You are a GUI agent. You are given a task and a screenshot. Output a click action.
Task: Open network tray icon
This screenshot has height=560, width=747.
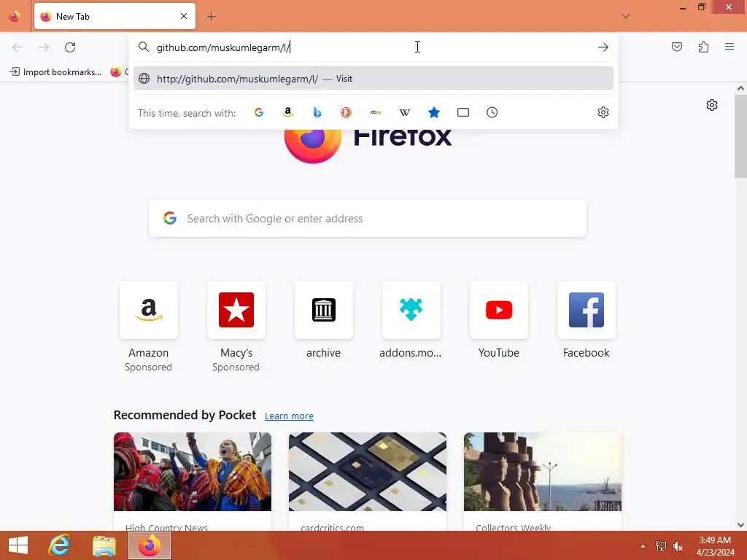[x=661, y=546]
